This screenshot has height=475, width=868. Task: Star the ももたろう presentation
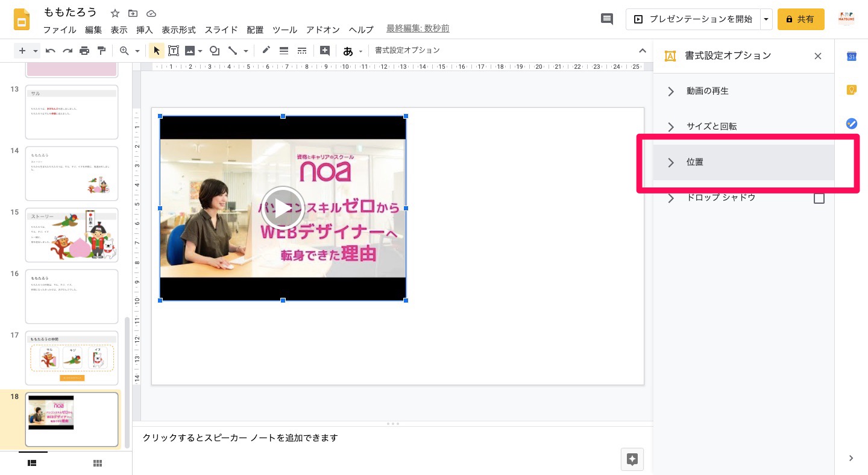(115, 13)
